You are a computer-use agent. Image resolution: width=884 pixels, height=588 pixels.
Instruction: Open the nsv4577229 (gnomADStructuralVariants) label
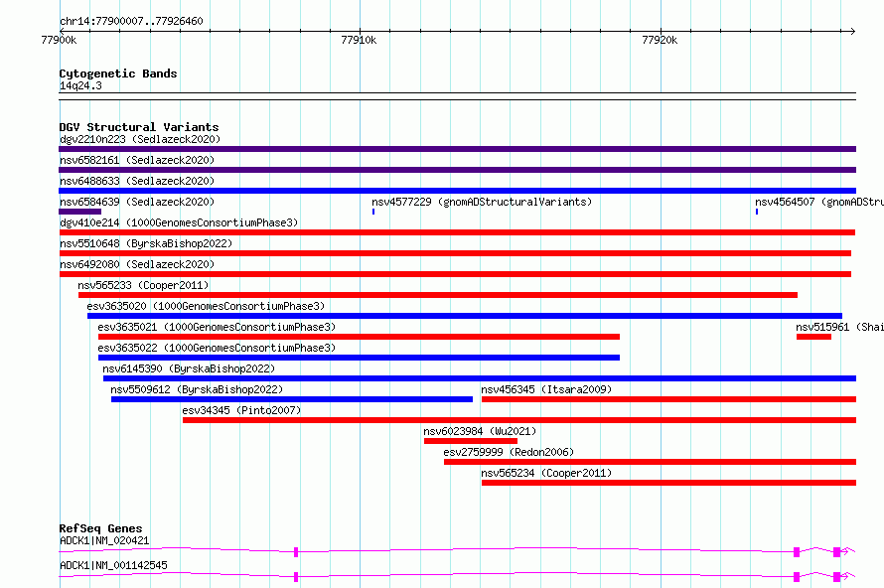[482, 202]
